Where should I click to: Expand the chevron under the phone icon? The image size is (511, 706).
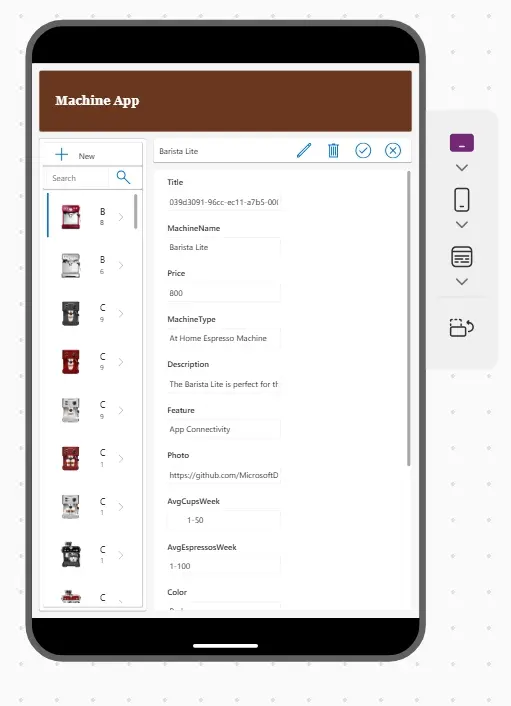coord(461,225)
